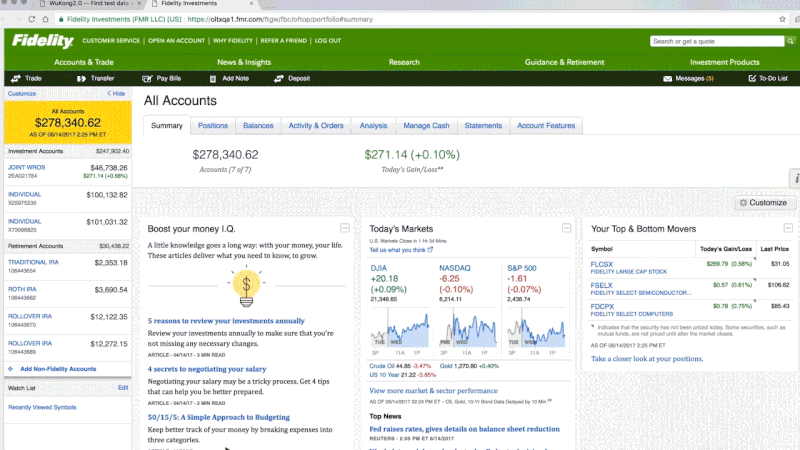Switch to the Analysis tab
The image size is (800, 450).
click(373, 126)
